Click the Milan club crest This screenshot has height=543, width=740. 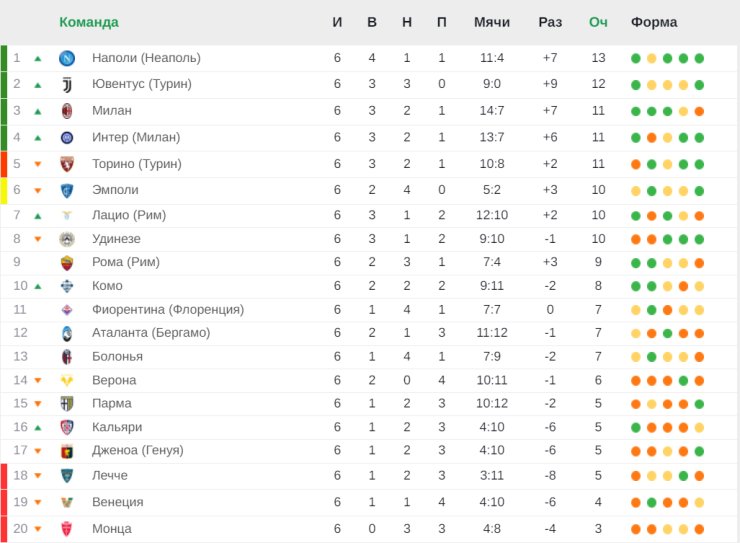pos(67,111)
